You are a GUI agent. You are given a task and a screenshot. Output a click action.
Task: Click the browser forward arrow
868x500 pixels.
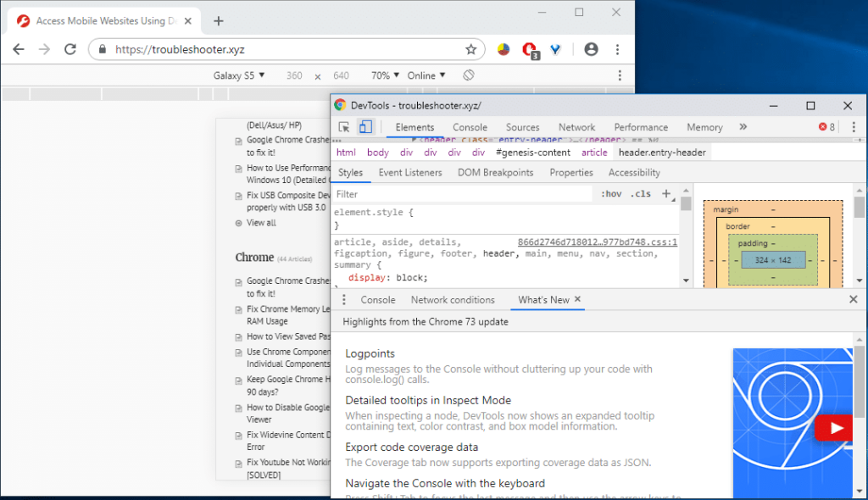coord(44,49)
